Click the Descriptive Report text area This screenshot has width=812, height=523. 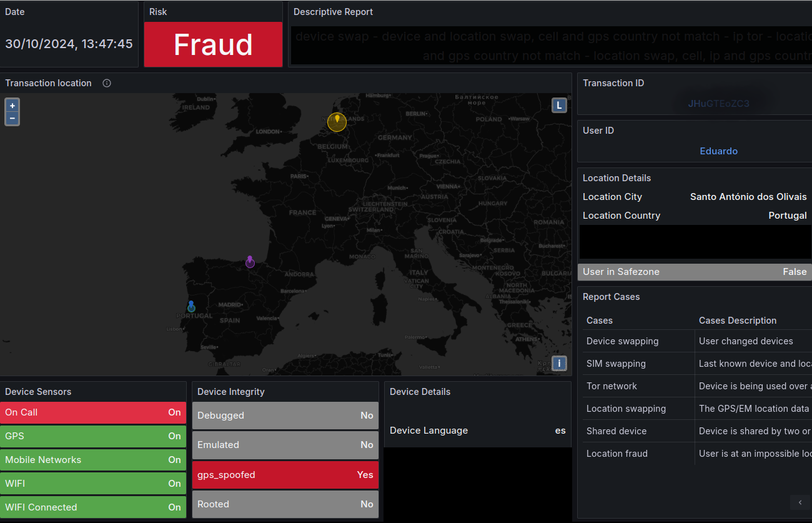point(550,46)
